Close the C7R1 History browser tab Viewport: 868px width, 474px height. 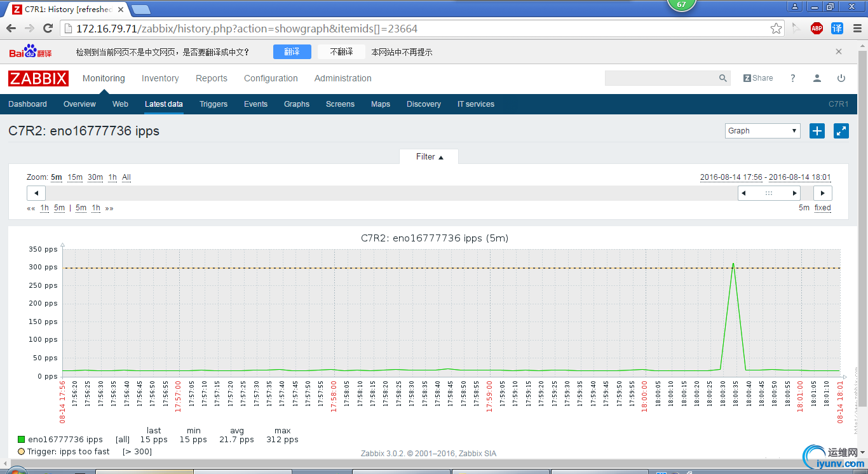[x=121, y=10]
